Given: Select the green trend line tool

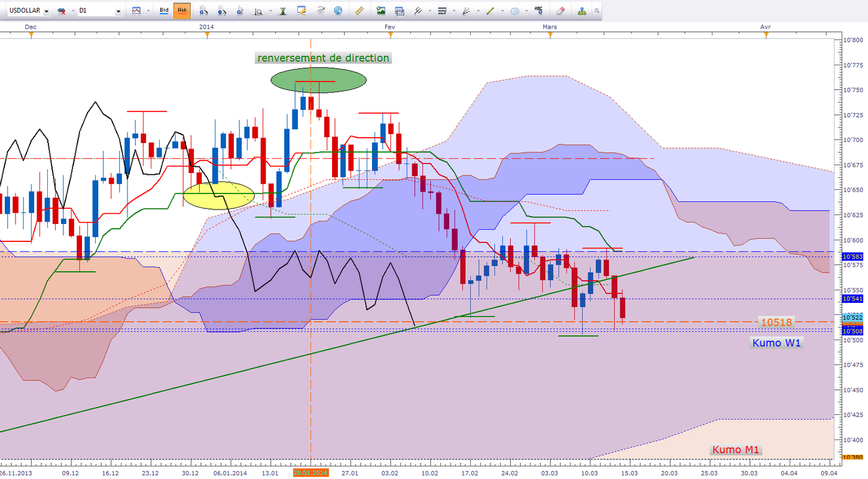Looking at the screenshot, I should click(490, 11).
